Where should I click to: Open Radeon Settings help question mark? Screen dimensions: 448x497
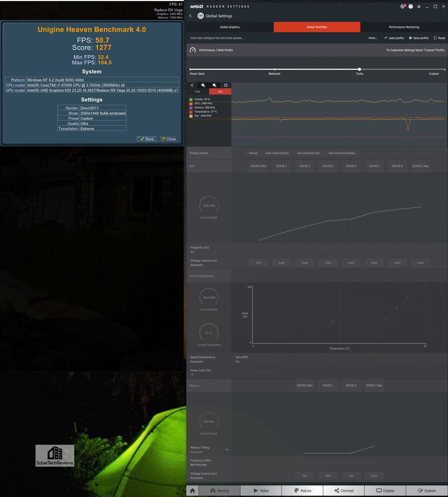pos(411,6)
